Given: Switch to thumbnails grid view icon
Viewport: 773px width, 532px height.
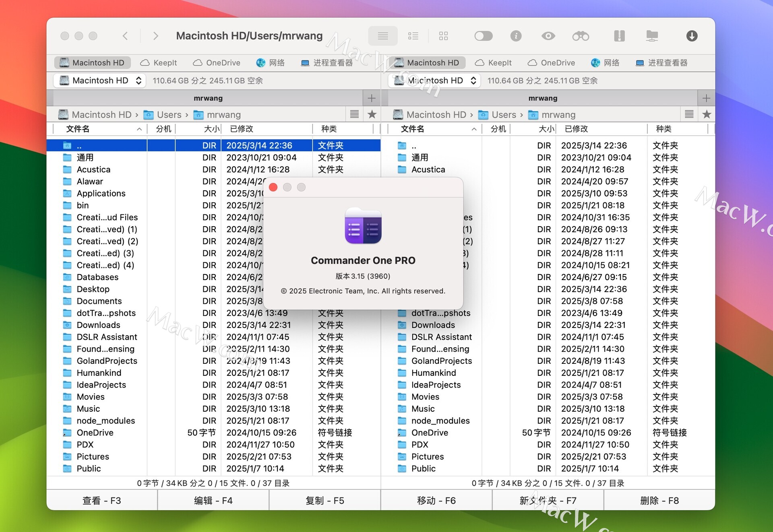Looking at the screenshot, I should (x=443, y=36).
